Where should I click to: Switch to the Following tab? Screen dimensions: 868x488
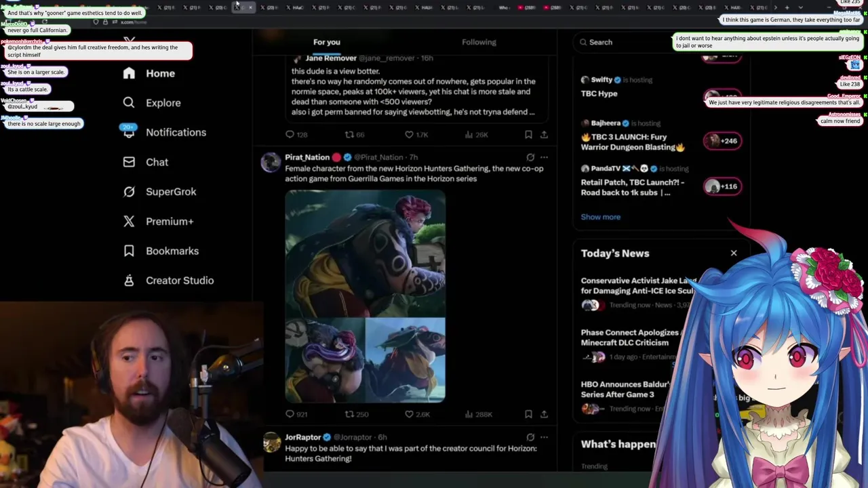(x=479, y=42)
